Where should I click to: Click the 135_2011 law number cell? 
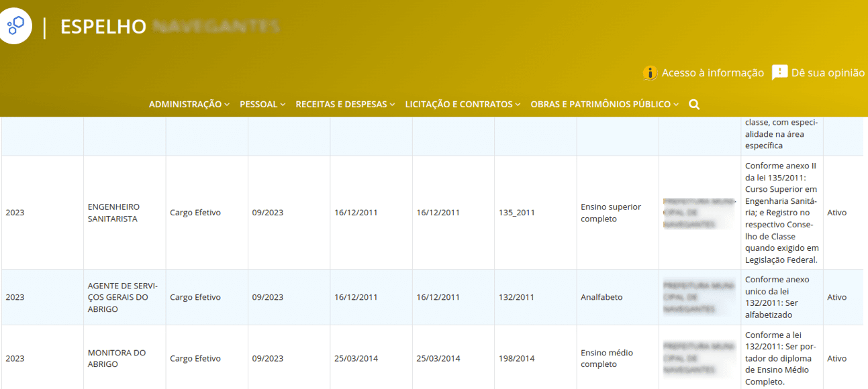coord(516,213)
